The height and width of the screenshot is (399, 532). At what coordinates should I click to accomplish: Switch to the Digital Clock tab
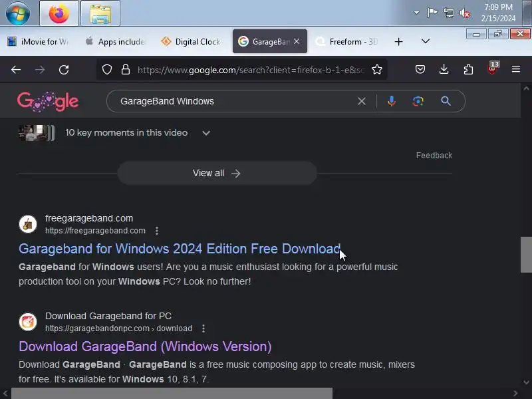[x=192, y=41]
